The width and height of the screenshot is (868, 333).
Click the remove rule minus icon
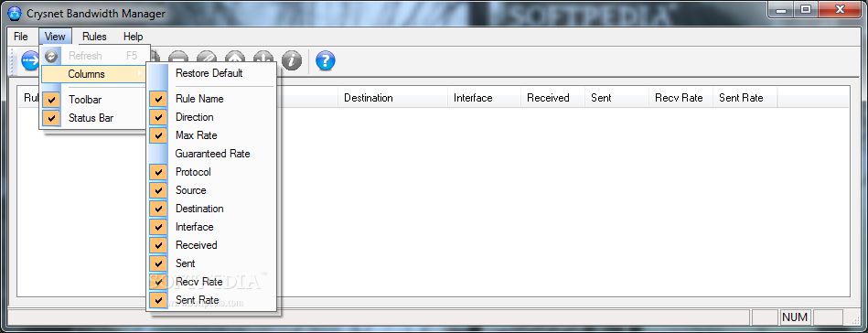[178, 59]
